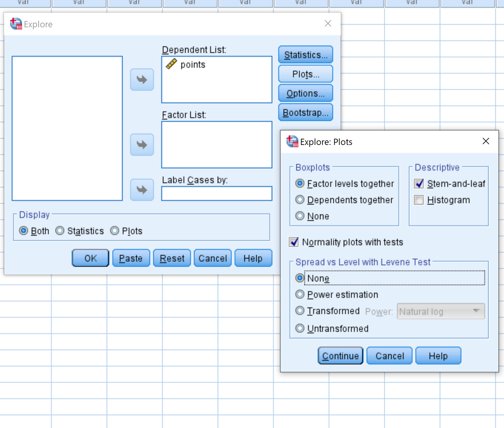Click OK in the Explore dialog

pyautogui.click(x=90, y=258)
